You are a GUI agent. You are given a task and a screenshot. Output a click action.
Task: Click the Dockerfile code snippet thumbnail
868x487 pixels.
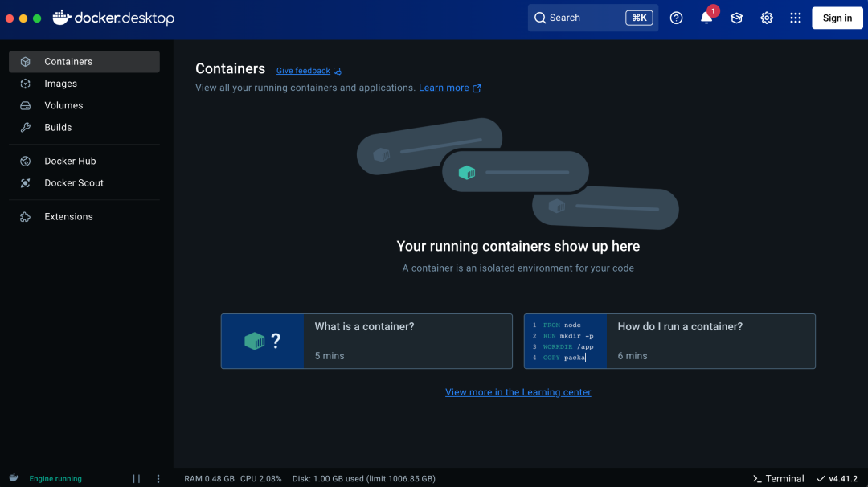[x=565, y=341]
